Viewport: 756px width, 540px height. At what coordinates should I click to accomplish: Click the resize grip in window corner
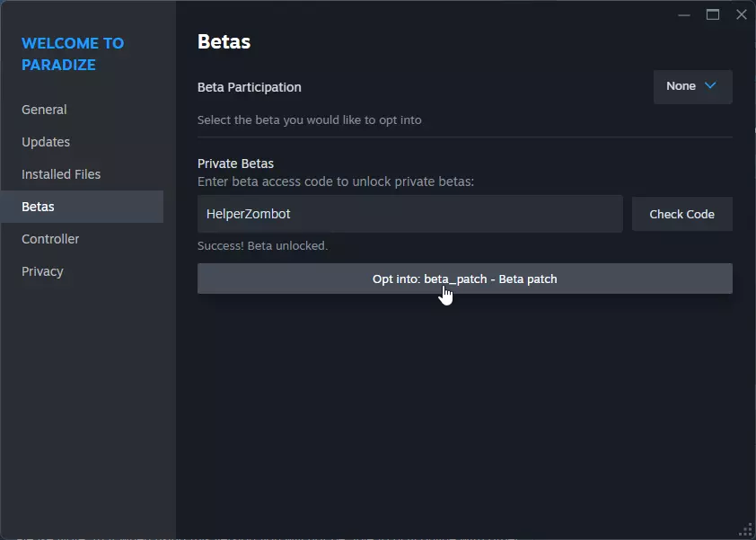click(x=745, y=529)
